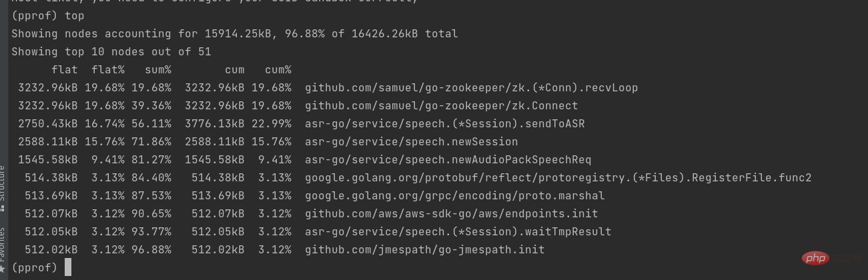Click the zk.Connect function line
This screenshot has height=280, width=868.
(441, 105)
